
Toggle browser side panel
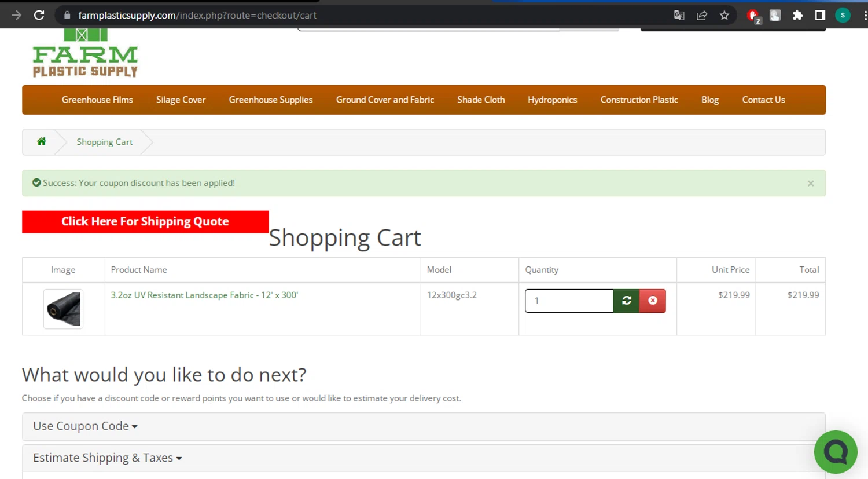[x=820, y=16]
